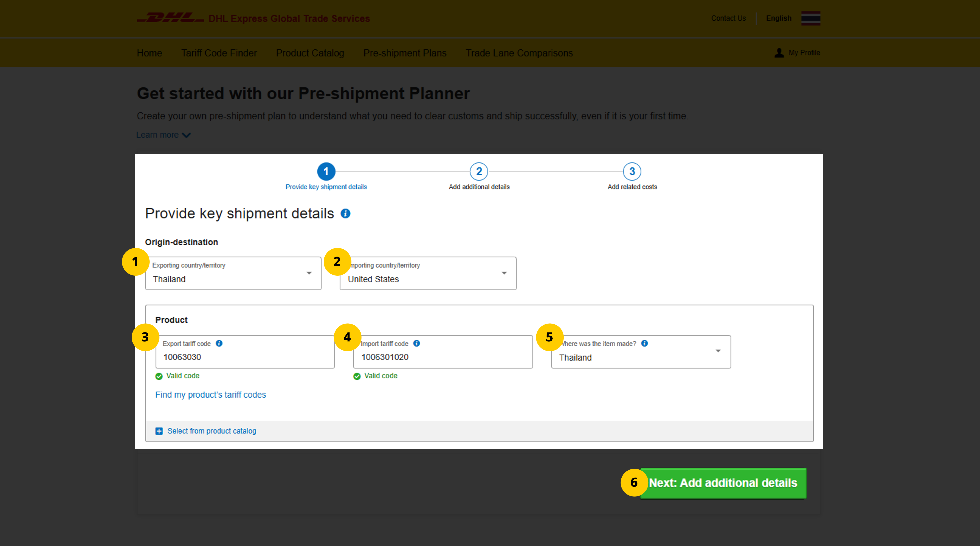Click the My Profile person icon
Image resolution: width=980 pixels, height=546 pixels.
tap(779, 53)
